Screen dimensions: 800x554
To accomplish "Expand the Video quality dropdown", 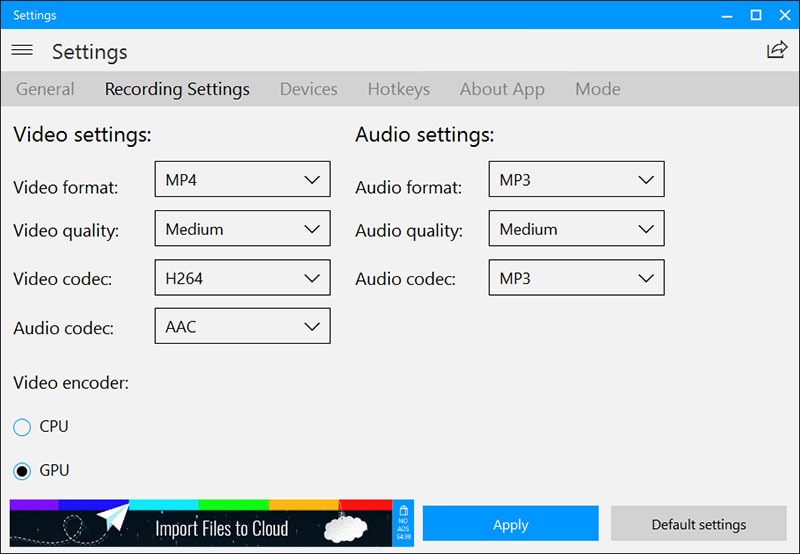I will tap(242, 229).
